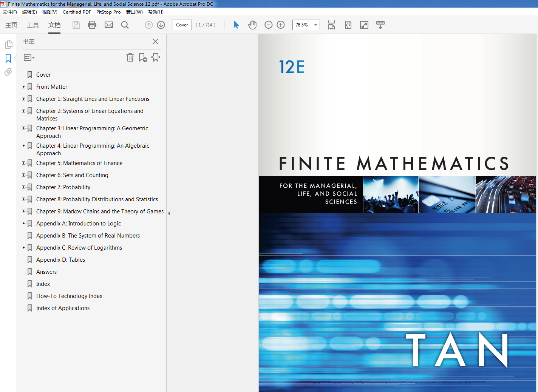538x392 pixels.
Task: Find current bookmark icon
Action: (x=156, y=57)
